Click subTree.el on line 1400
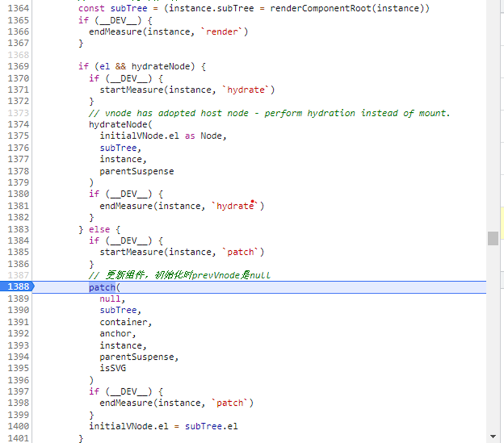 click(x=211, y=426)
